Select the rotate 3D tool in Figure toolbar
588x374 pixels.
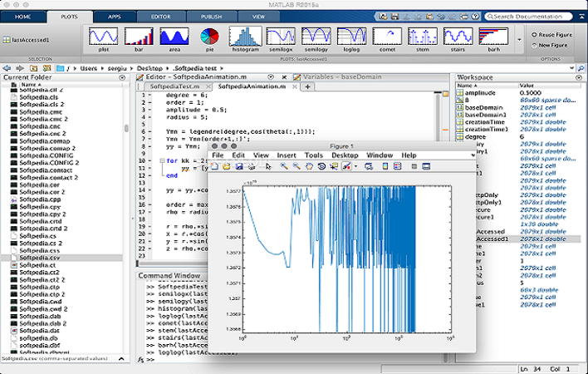pos(320,166)
